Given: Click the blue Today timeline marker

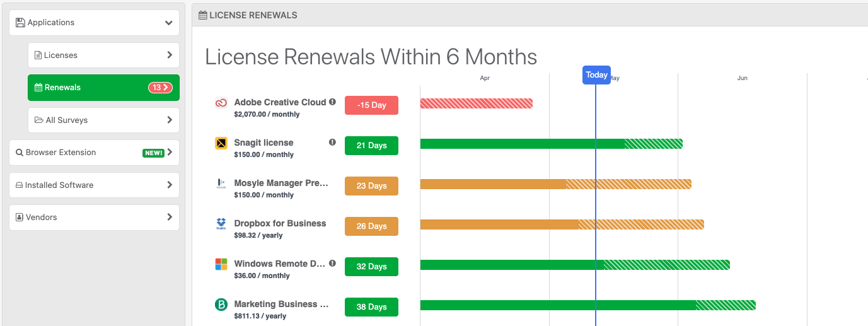Looking at the screenshot, I should coord(596,74).
